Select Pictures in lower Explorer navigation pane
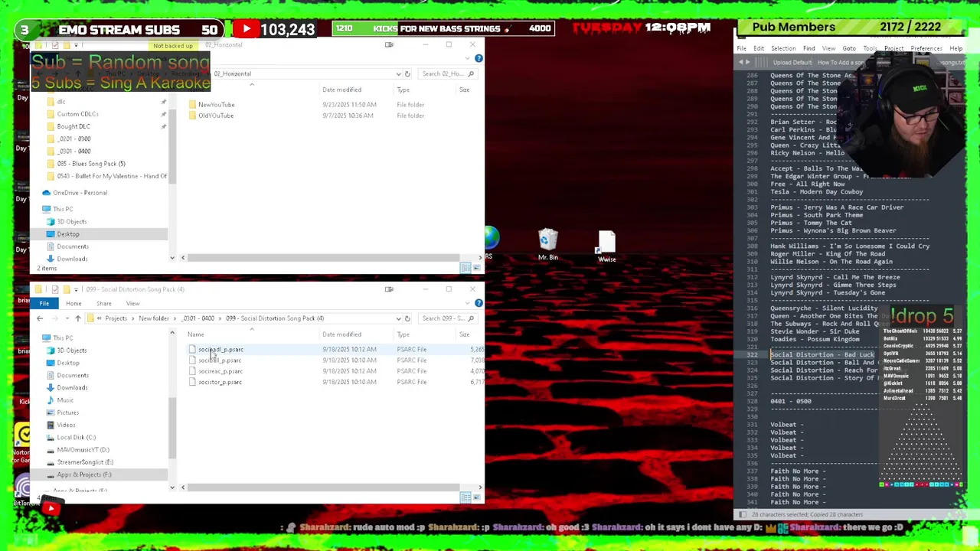The width and height of the screenshot is (980, 551). coord(67,412)
